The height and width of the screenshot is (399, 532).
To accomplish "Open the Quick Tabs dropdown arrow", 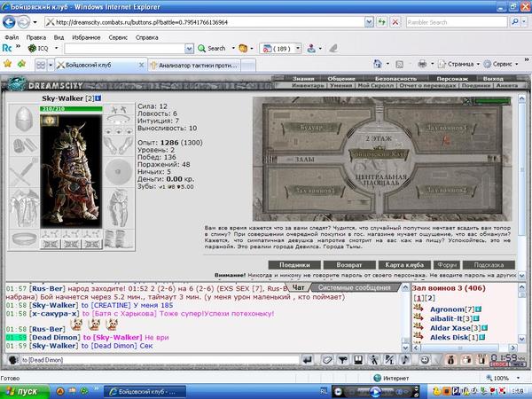I will (x=51, y=65).
